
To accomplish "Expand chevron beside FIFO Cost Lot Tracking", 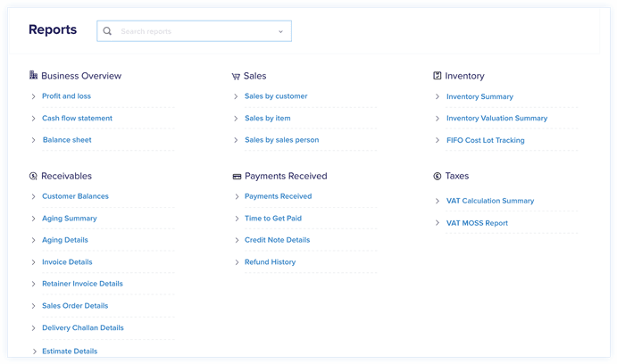I will pos(438,140).
